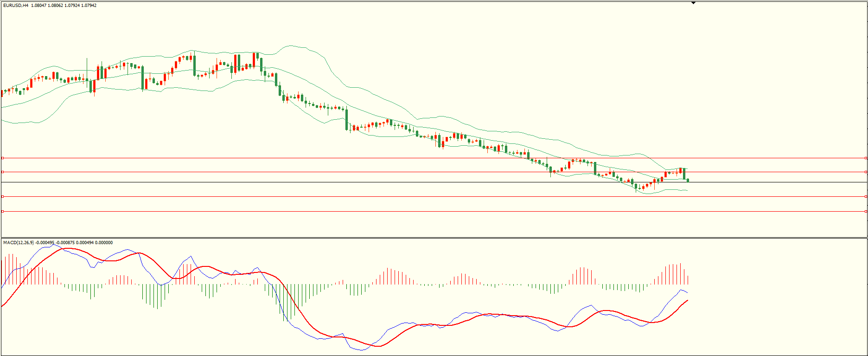Click the EURUSD,H4 chart title text
868x356 pixels.
point(16,6)
